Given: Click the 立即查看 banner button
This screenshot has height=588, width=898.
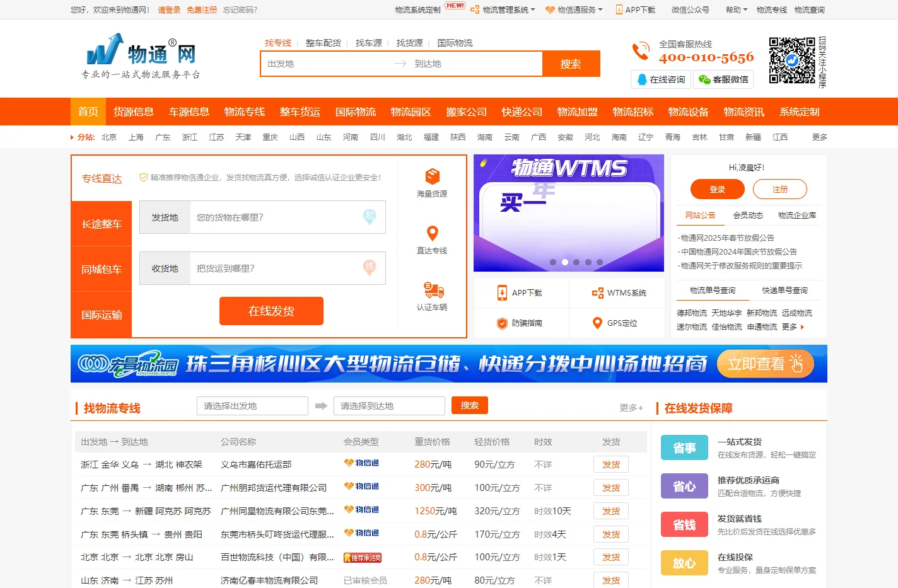Looking at the screenshot, I should pyautogui.click(x=765, y=364).
